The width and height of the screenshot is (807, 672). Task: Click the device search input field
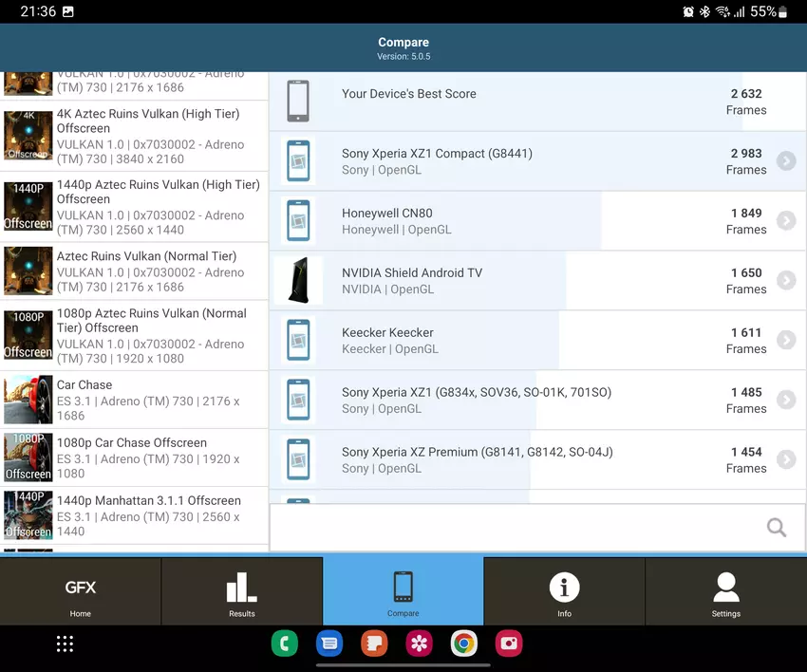coord(513,528)
